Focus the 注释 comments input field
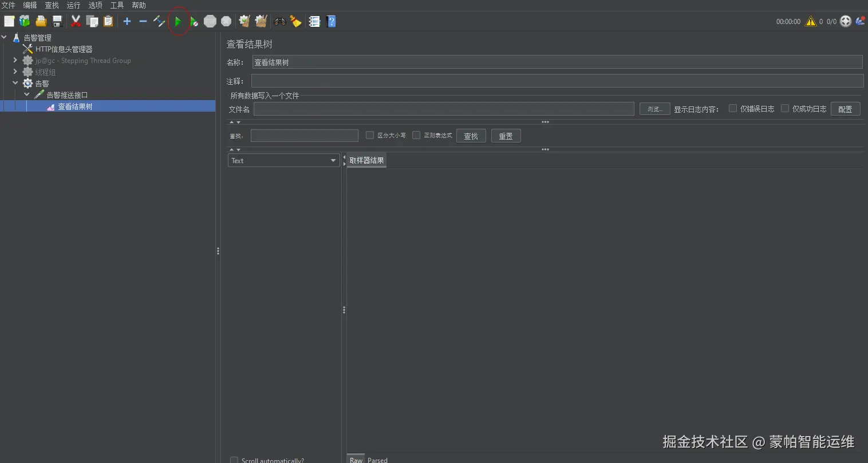The height and width of the screenshot is (463, 868). tap(557, 81)
